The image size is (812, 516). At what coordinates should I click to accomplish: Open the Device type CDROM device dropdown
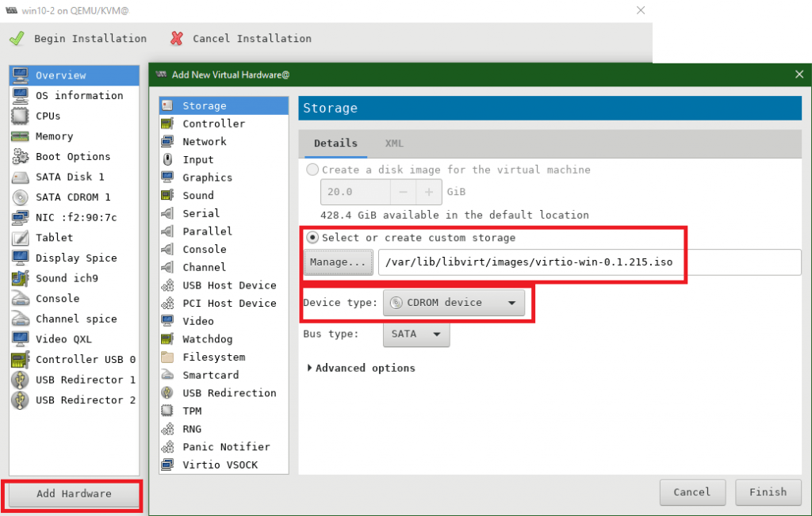click(x=454, y=302)
